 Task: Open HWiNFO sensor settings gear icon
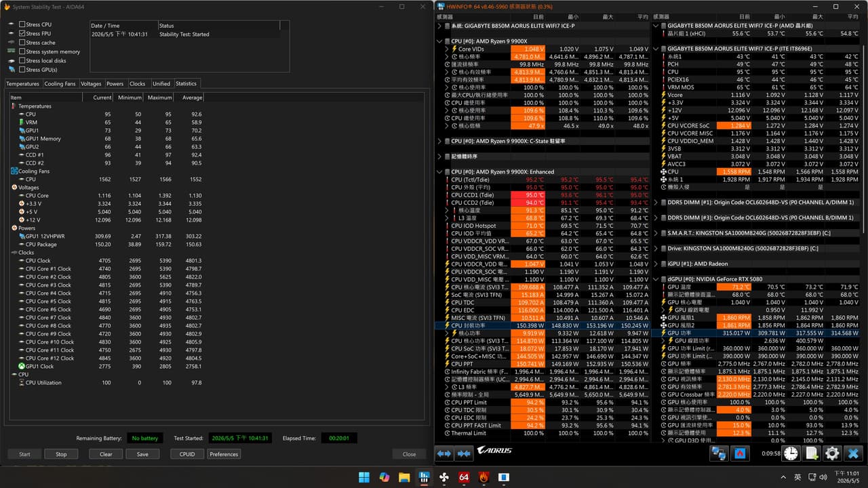click(x=832, y=453)
